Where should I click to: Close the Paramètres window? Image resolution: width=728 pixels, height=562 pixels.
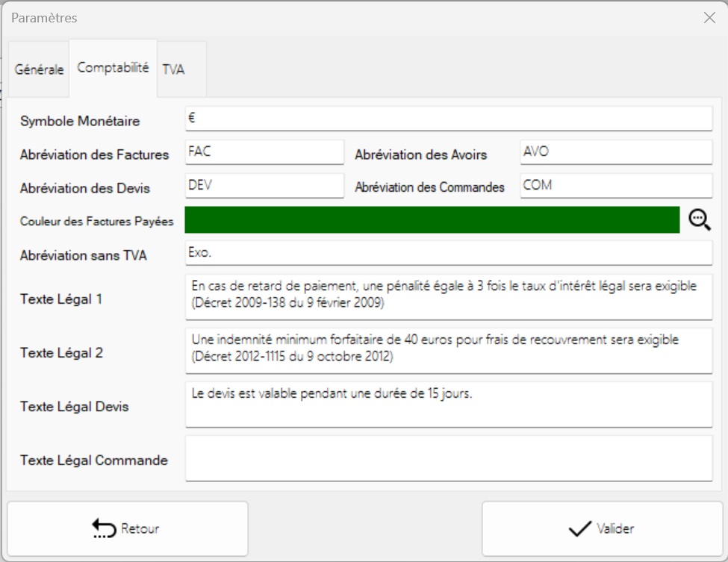709,18
